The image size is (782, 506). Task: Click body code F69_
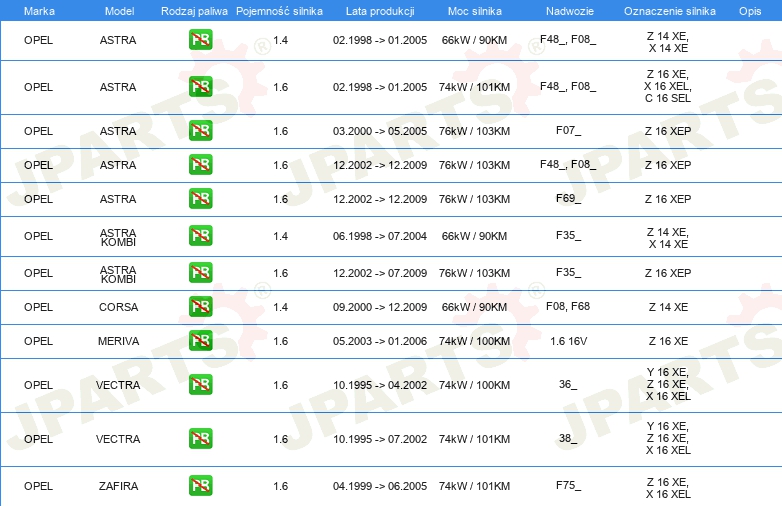click(x=569, y=198)
